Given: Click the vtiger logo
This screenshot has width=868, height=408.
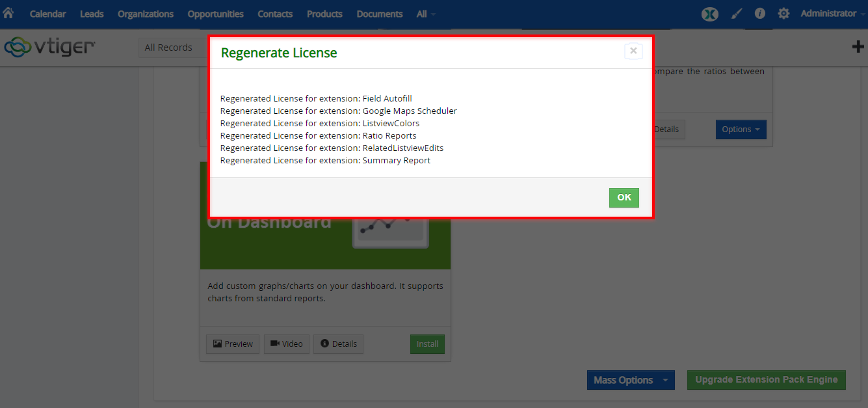Looking at the screenshot, I should pyautogui.click(x=50, y=47).
